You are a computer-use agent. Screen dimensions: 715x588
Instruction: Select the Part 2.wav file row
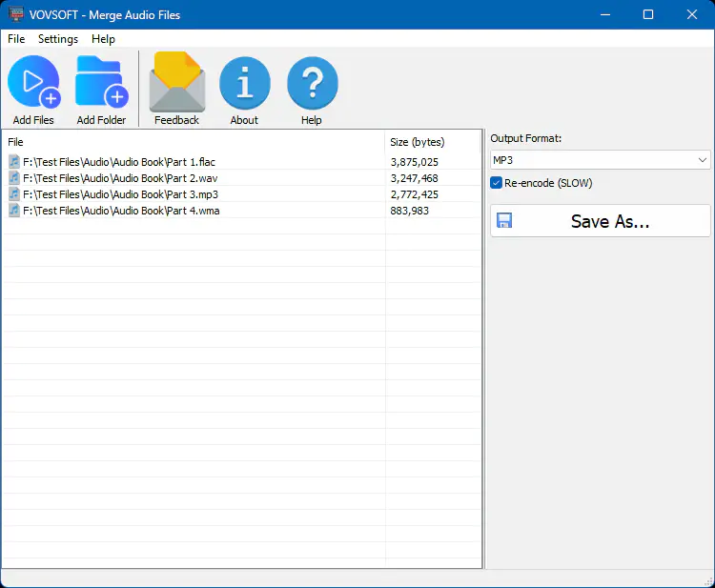[x=242, y=178]
